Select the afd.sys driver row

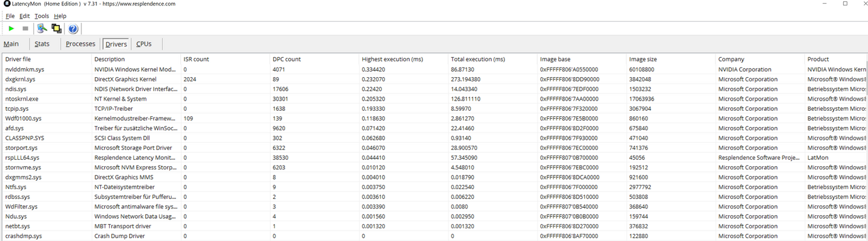434,128
